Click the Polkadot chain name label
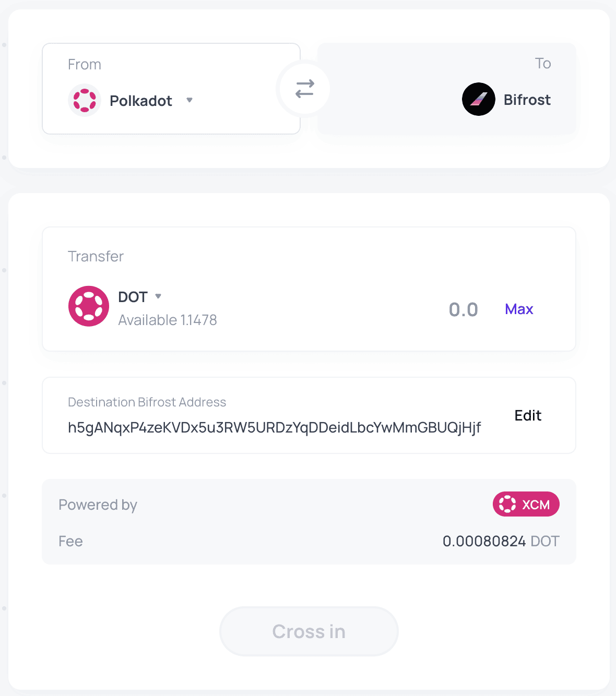 pos(141,101)
